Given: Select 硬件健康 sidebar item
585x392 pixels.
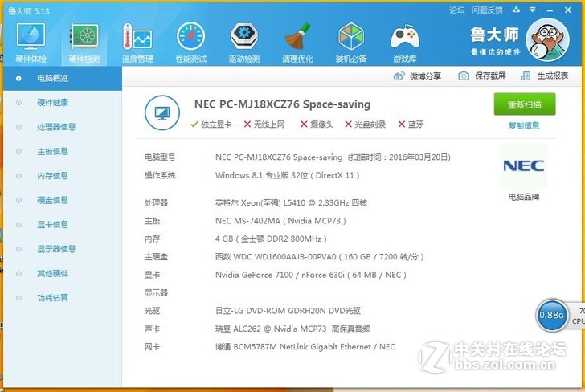Looking at the screenshot, I should (63, 103).
